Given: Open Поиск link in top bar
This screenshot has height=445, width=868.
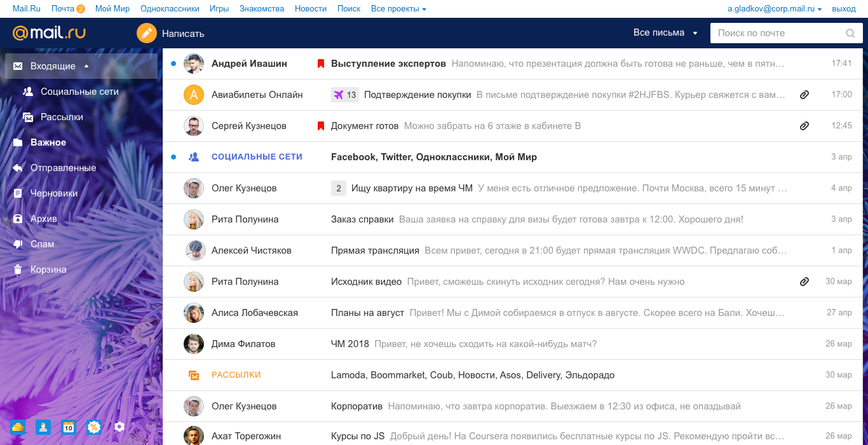Looking at the screenshot, I should tap(349, 9).
